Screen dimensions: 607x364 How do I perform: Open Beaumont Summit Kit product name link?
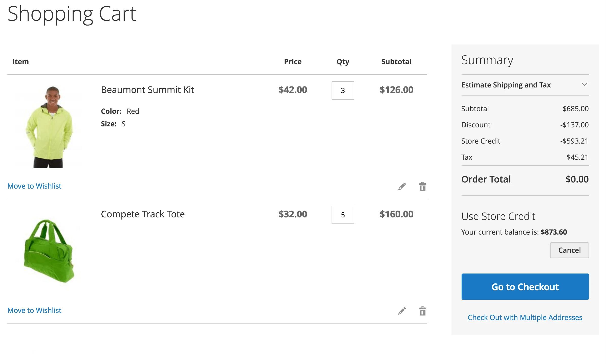(x=147, y=90)
